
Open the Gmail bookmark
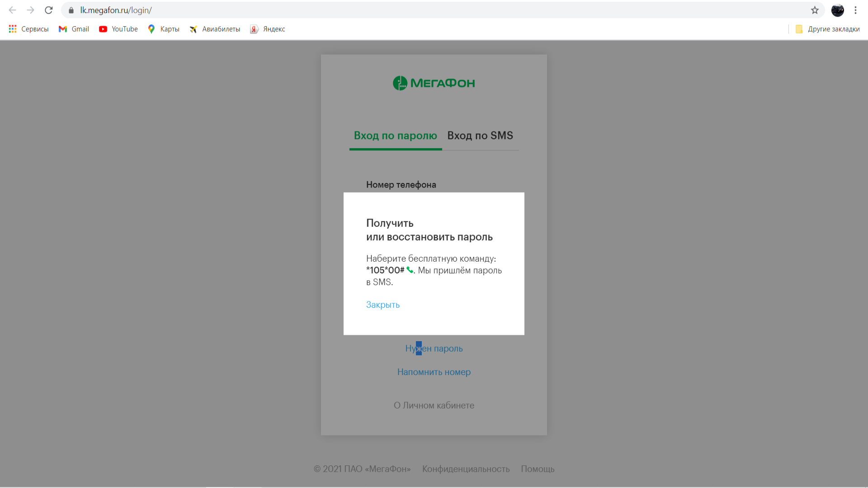(x=74, y=29)
